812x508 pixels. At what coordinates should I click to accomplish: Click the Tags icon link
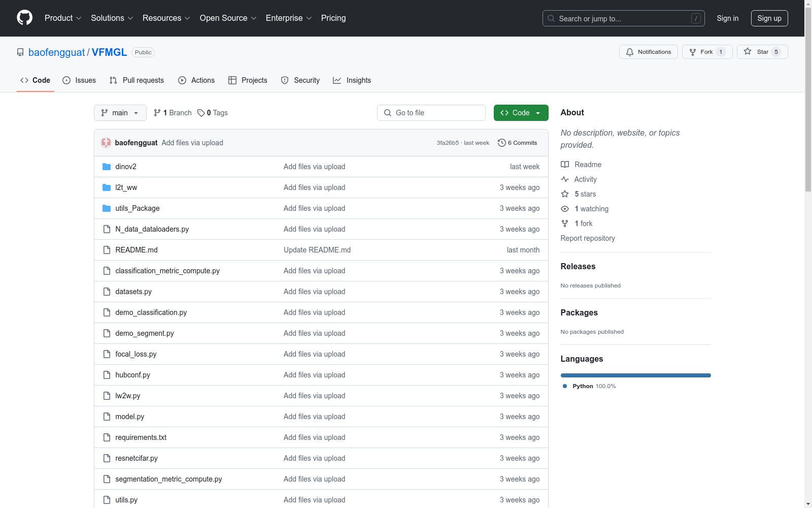[x=201, y=113]
